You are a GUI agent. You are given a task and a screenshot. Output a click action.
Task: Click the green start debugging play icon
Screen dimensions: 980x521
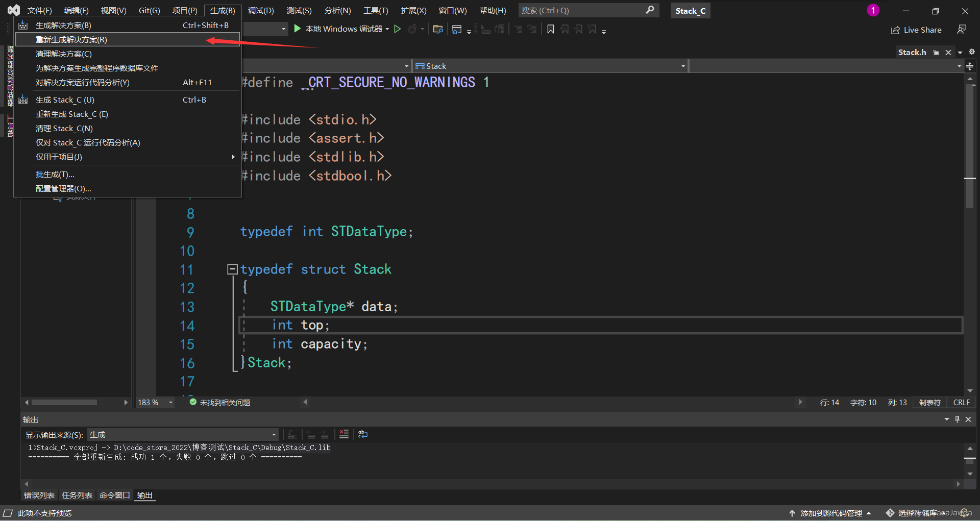click(298, 29)
